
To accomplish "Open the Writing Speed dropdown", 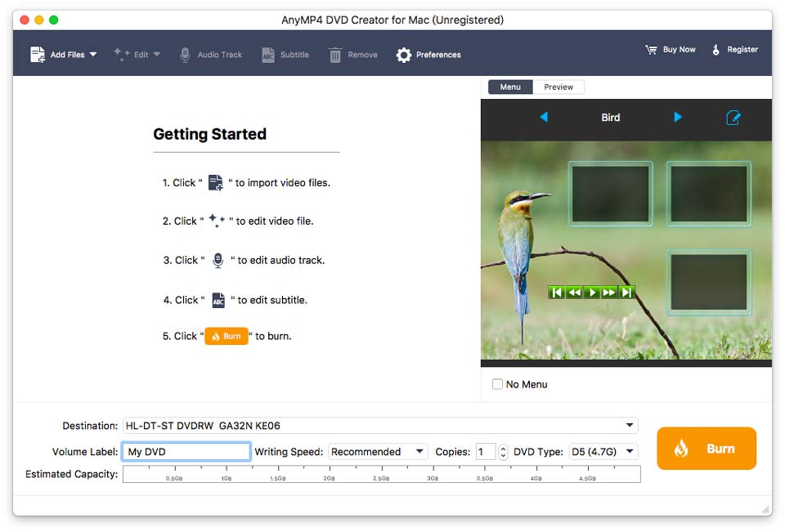I will coord(378,451).
